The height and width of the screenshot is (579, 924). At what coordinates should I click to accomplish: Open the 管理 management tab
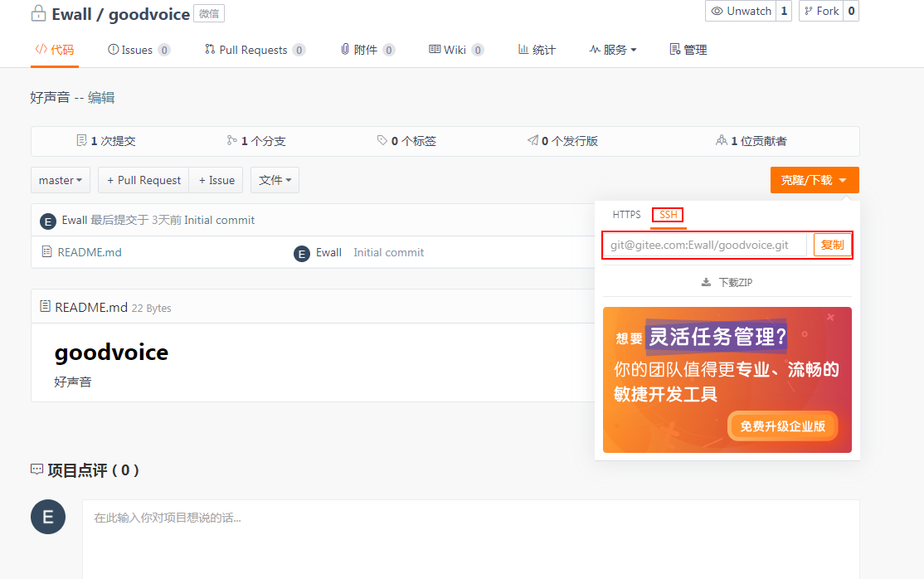(688, 50)
